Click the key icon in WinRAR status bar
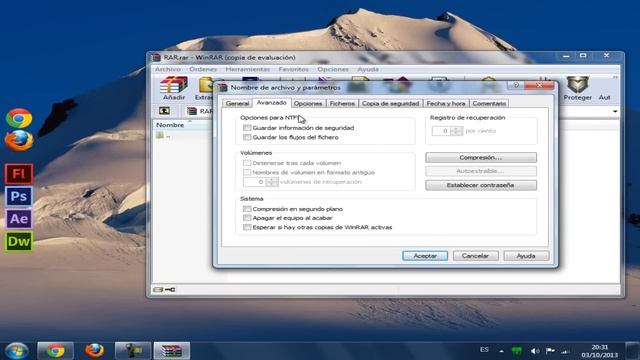This screenshot has width=640, height=360. (x=170, y=289)
